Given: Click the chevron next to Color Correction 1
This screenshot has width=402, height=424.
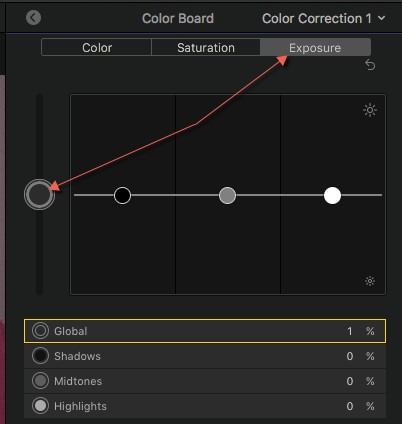Looking at the screenshot, I should tap(381, 18).
